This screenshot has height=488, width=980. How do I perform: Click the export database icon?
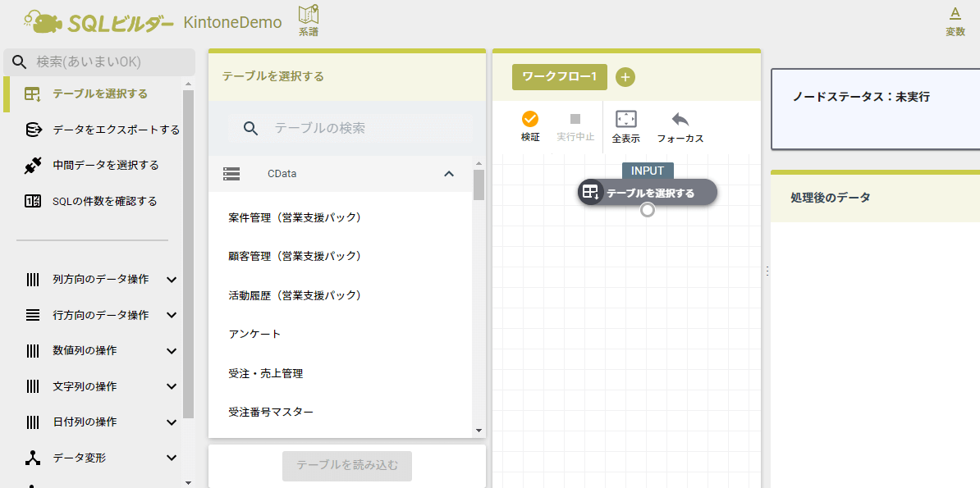33,130
